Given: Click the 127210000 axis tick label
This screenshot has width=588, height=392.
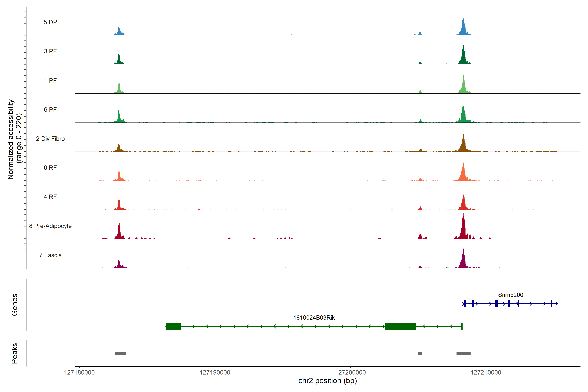Looking at the screenshot, I should tap(486, 372).
